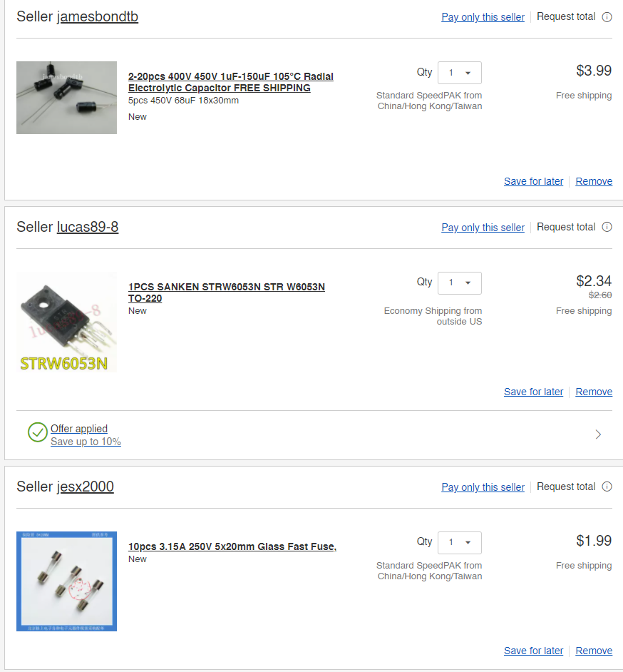The width and height of the screenshot is (623, 672).
Task: Click Save up to 10% offer link
Action: coord(86,442)
